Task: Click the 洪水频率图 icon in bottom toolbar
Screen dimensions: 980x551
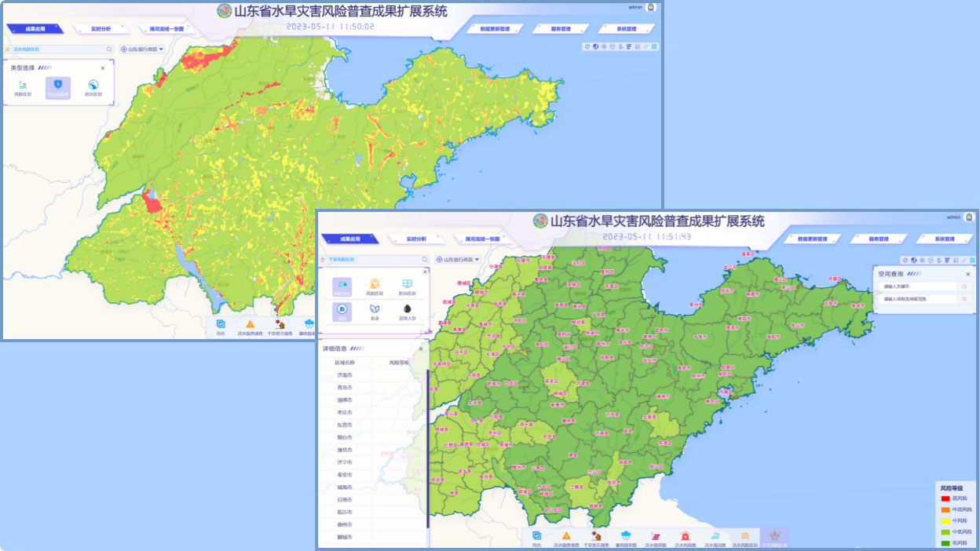Action: [x=655, y=536]
